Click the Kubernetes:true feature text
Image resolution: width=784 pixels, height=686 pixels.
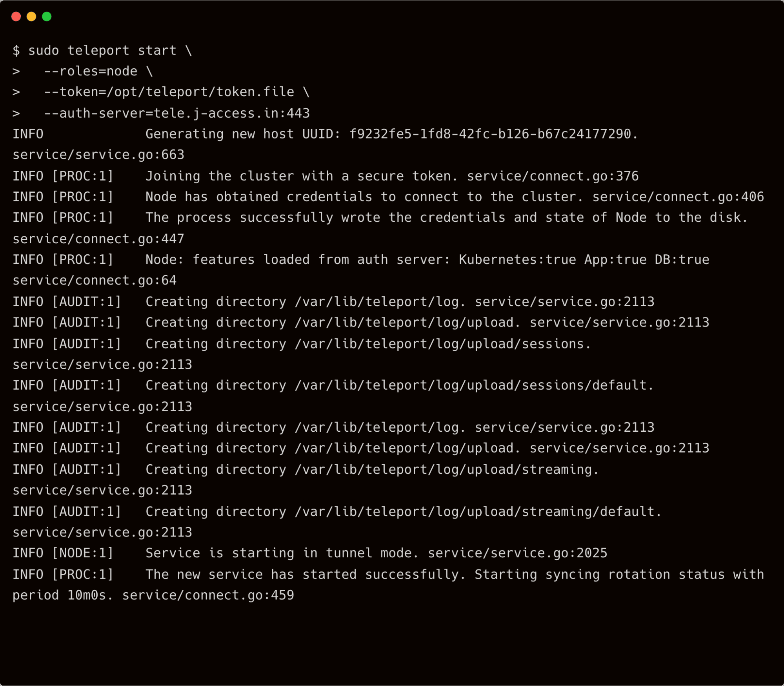point(517,260)
